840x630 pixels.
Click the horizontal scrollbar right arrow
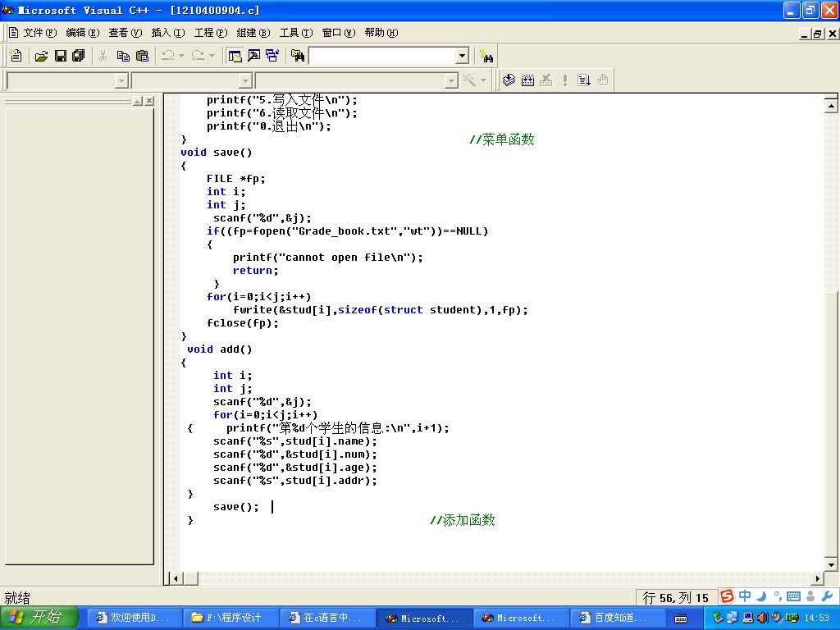(818, 578)
